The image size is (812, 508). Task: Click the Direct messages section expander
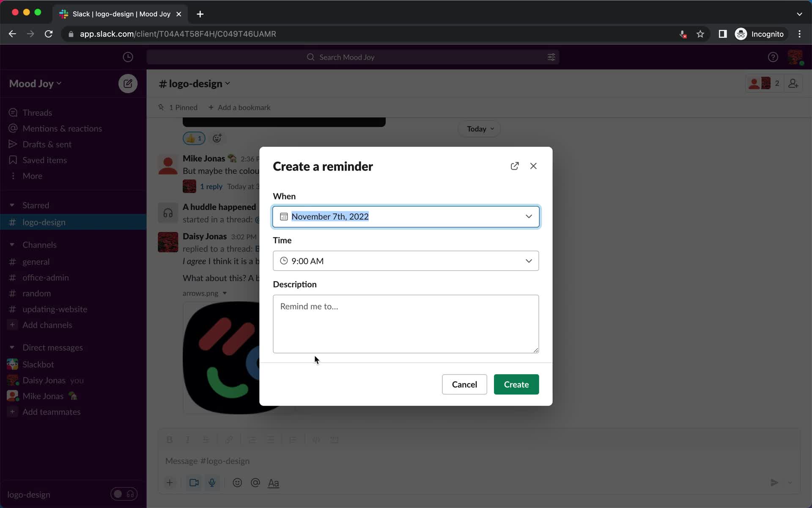coord(12,347)
